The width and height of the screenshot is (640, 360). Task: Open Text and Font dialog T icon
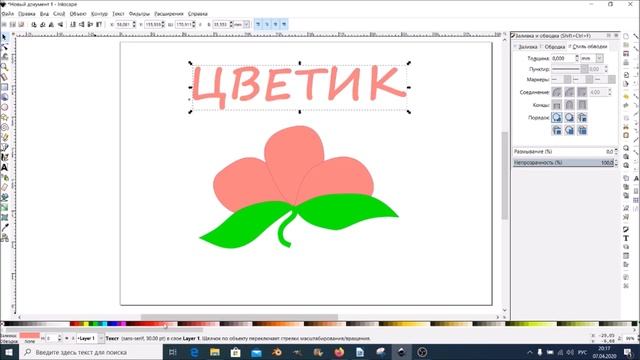626,238
